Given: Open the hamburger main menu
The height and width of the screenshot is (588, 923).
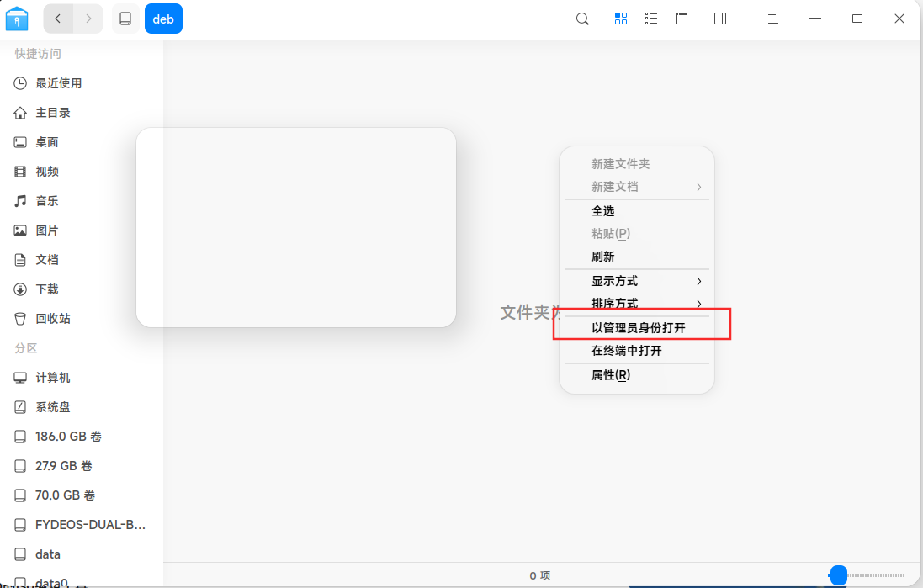Looking at the screenshot, I should (773, 19).
